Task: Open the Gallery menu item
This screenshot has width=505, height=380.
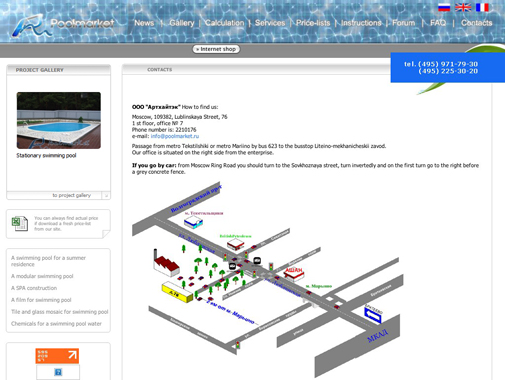Action: click(x=182, y=23)
